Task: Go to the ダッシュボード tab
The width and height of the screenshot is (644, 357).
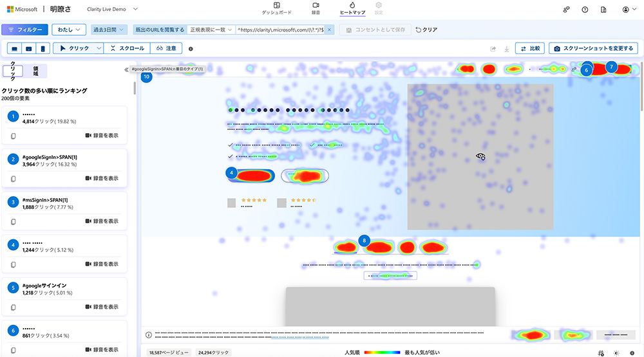Action: coord(277,8)
